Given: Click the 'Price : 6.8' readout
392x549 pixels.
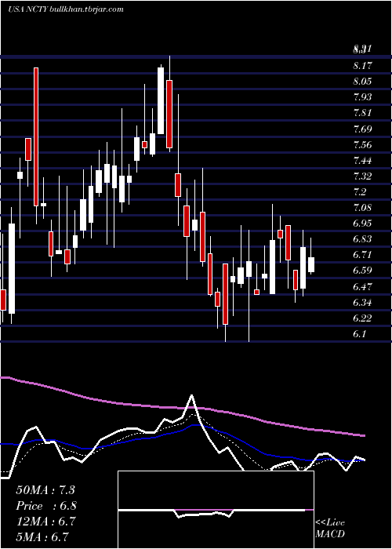Looking at the screenshot, I should [x=46, y=506].
